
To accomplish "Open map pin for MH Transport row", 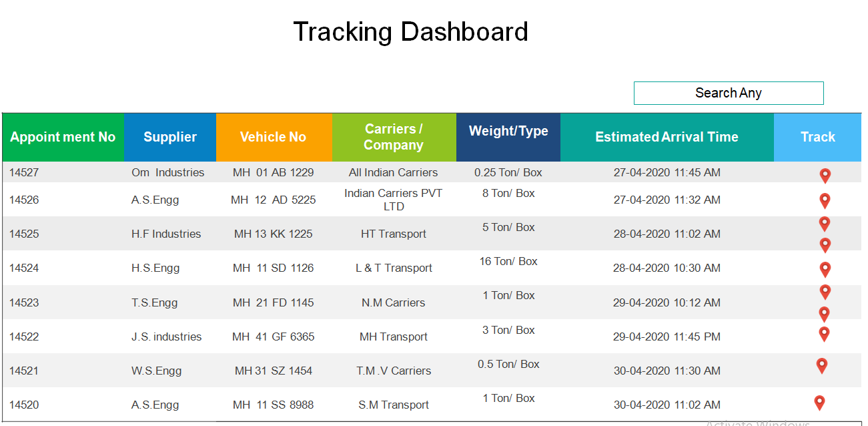I will tap(825, 334).
